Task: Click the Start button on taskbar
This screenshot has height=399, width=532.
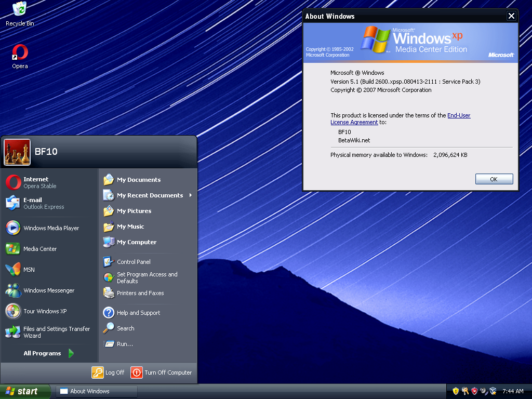Action: pyautogui.click(x=25, y=391)
